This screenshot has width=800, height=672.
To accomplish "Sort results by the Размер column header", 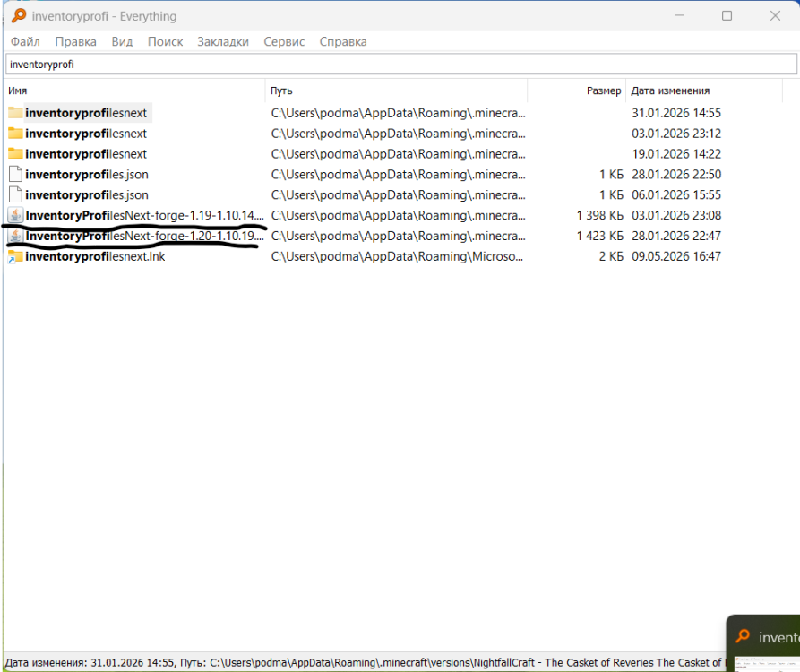I will point(576,90).
